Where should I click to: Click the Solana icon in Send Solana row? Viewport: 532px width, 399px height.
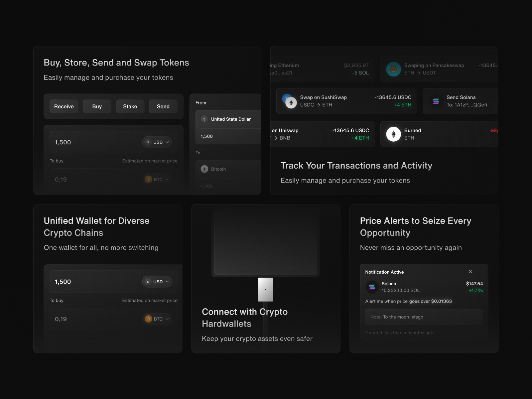click(436, 101)
